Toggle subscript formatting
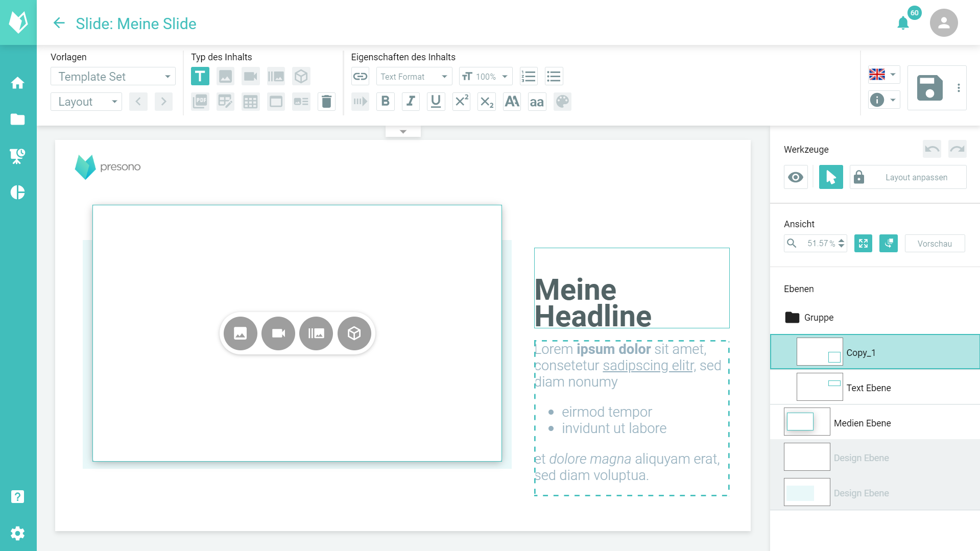This screenshot has width=980, height=551. (487, 102)
